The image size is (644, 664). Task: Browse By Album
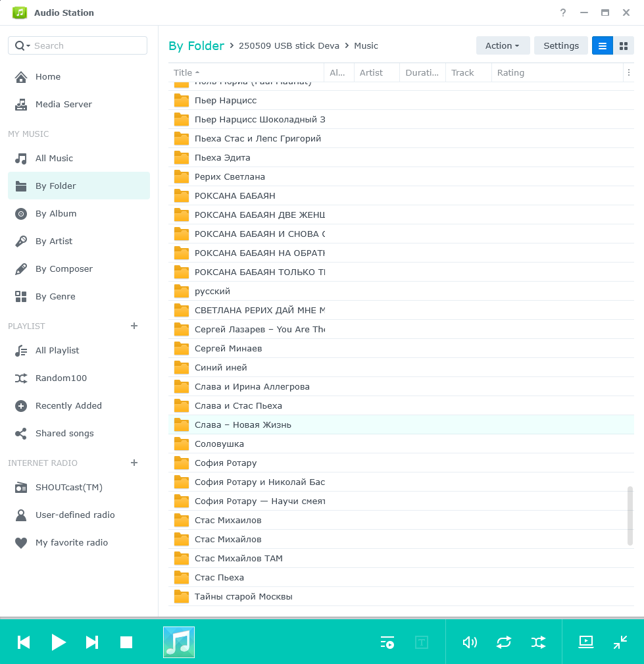(x=79, y=213)
